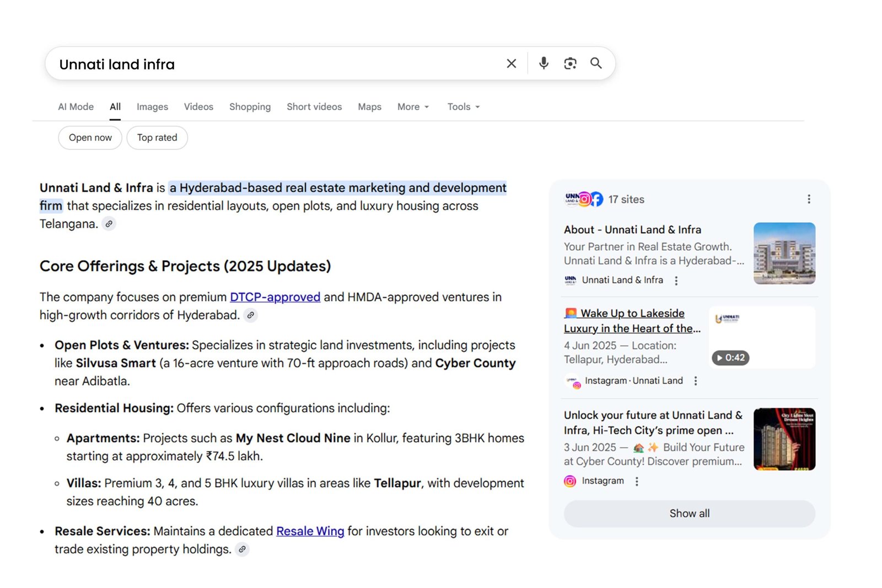Click the link icon after the Telangana sentence
882x588 pixels.
[x=108, y=224]
